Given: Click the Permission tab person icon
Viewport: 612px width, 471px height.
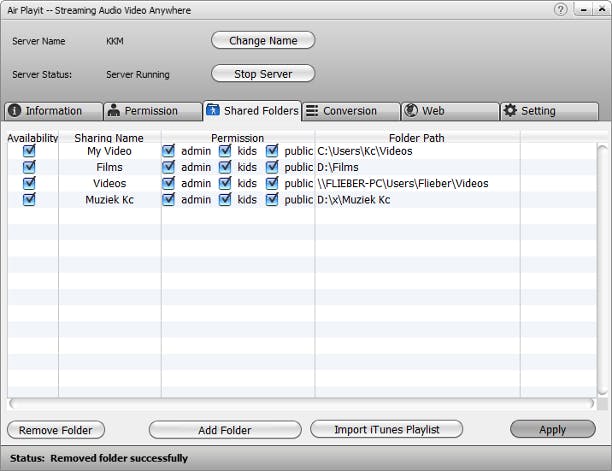Looking at the screenshot, I should coord(114,110).
